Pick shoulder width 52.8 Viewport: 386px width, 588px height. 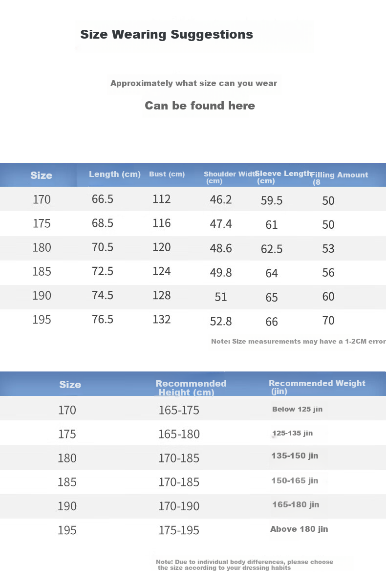[221, 322]
